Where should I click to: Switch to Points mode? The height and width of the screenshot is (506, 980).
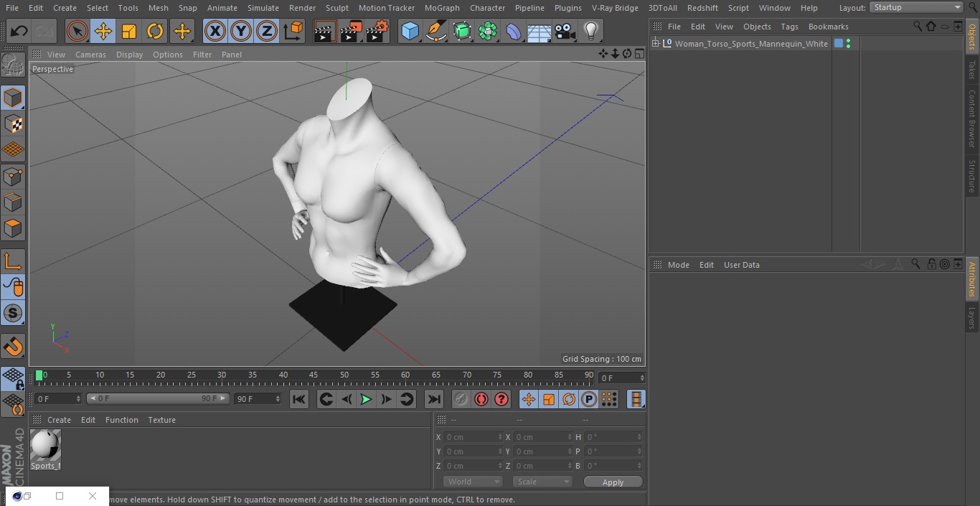(13, 176)
